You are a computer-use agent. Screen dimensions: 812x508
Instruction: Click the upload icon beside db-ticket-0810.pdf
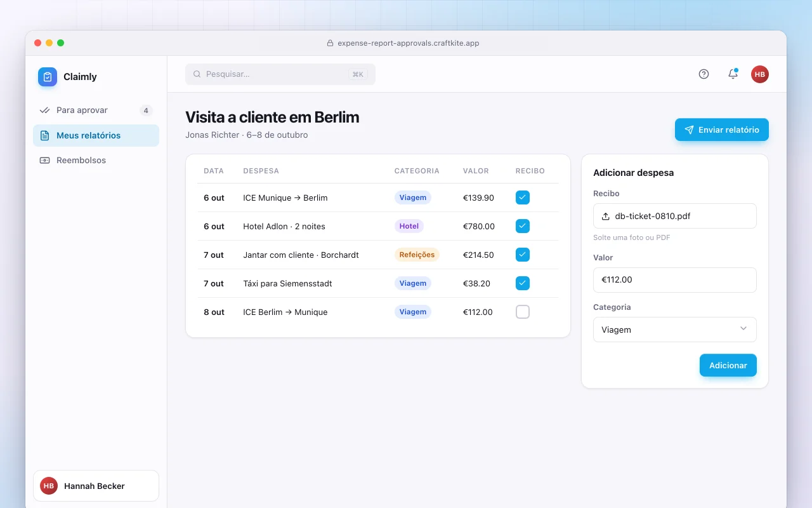coord(605,216)
